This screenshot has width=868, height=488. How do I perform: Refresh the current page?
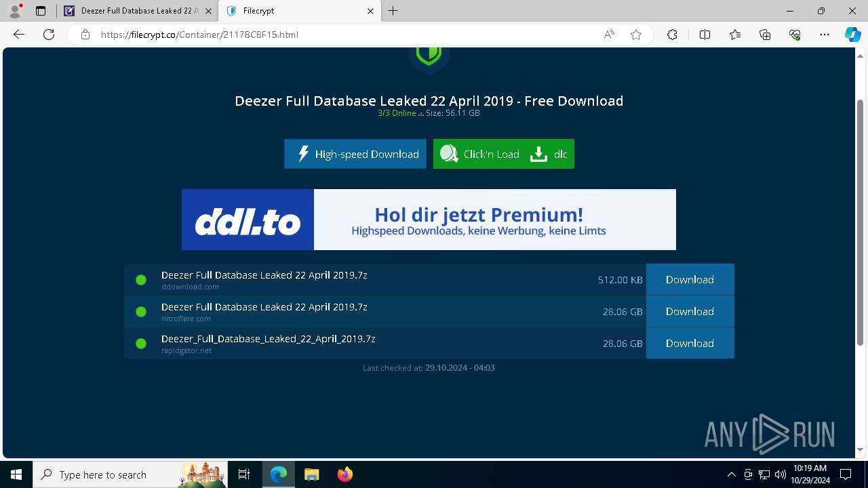[x=49, y=35]
